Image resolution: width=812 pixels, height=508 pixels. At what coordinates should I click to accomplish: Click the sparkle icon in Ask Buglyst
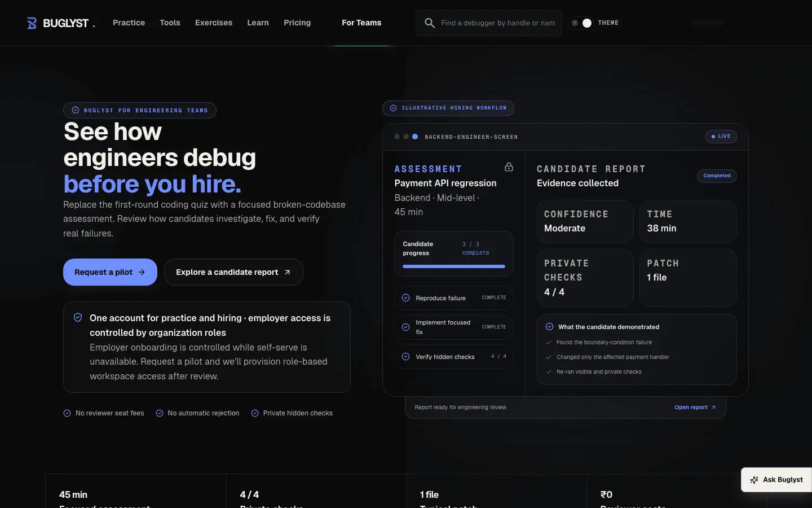pyautogui.click(x=754, y=480)
